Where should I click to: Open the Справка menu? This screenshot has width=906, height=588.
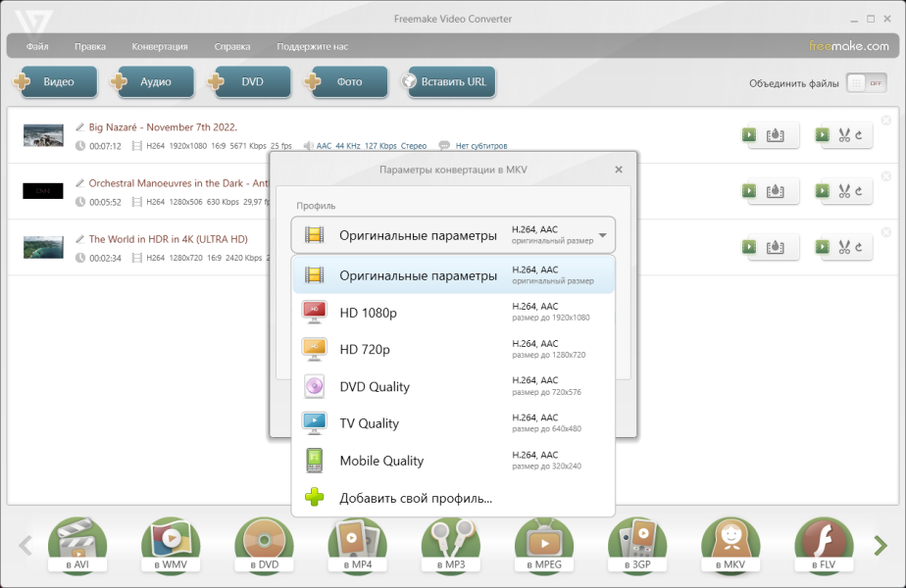click(231, 46)
